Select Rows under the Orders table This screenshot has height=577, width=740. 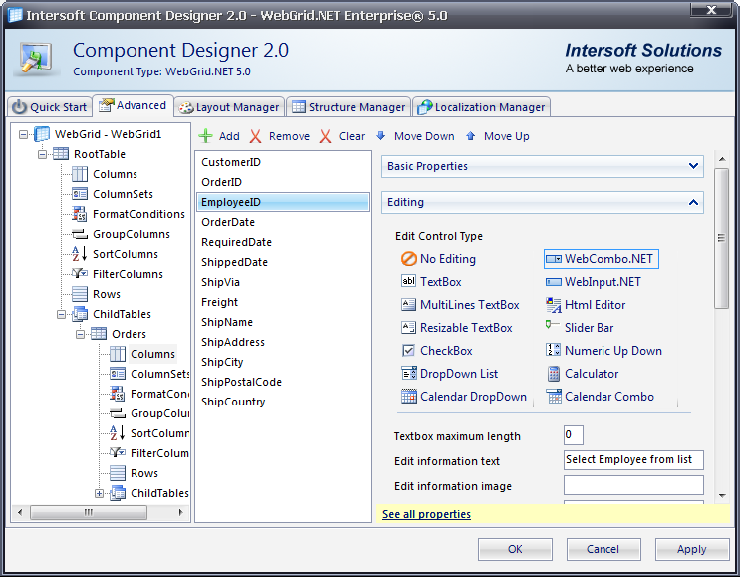pos(144,473)
